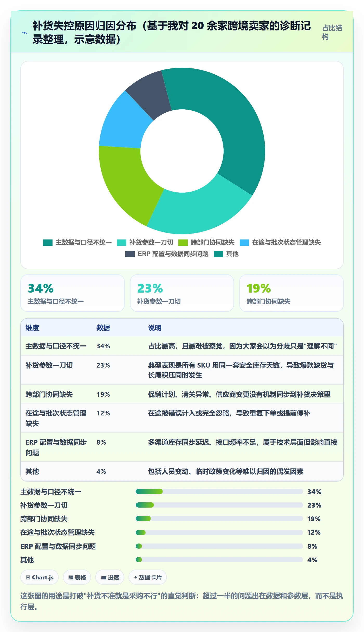Click the 23% progress bar
364x632 pixels.
(219, 505)
